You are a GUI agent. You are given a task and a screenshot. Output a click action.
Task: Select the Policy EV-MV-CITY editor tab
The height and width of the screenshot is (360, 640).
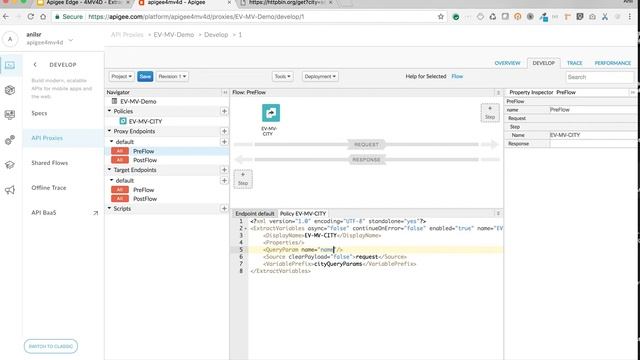(x=303, y=213)
